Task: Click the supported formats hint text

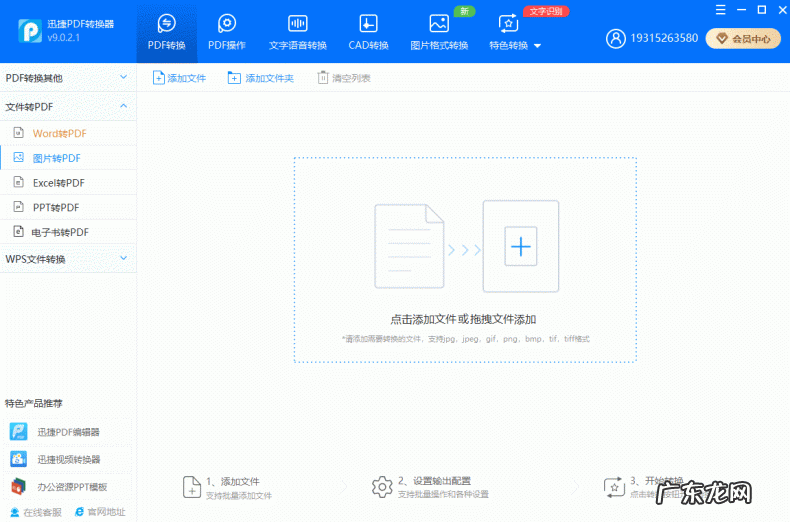Action: (x=466, y=339)
